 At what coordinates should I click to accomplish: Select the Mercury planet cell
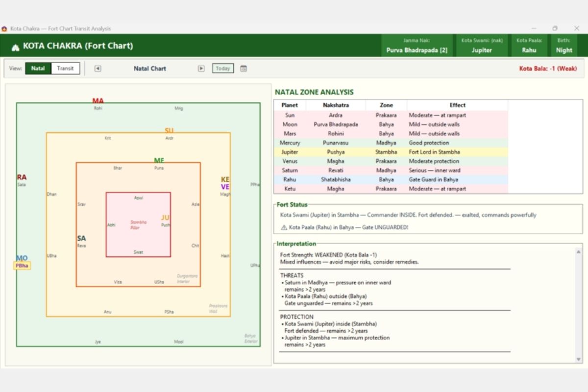coord(290,143)
